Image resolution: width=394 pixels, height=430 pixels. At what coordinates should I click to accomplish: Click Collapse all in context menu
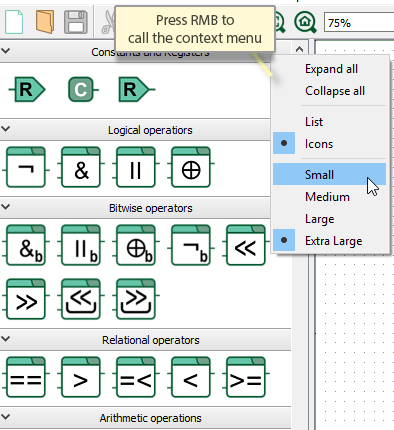point(329,91)
